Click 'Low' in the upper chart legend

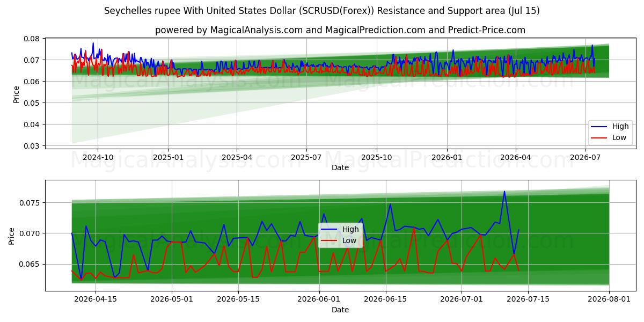619,138
